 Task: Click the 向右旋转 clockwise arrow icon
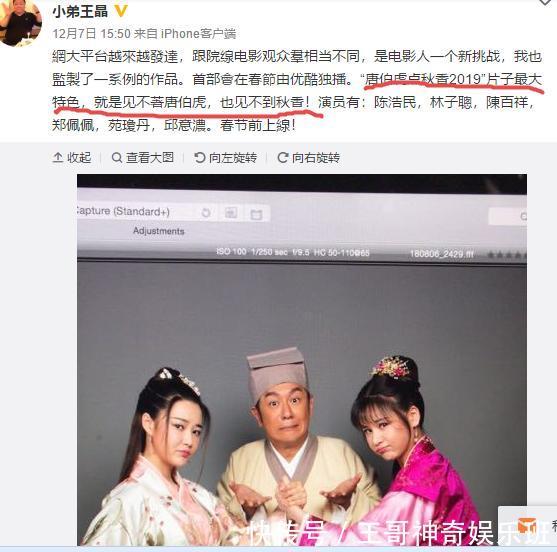pyautogui.click(x=283, y=157)
